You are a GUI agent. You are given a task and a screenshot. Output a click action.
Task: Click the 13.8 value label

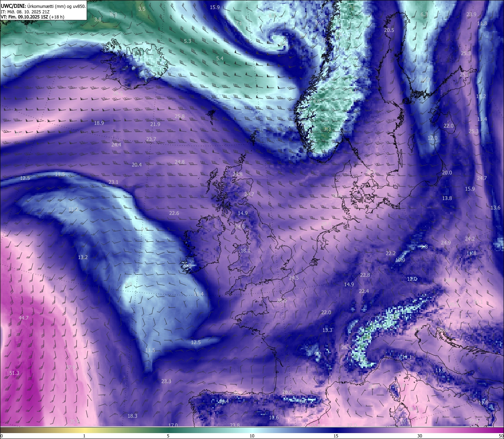click(x=447, y=198)
